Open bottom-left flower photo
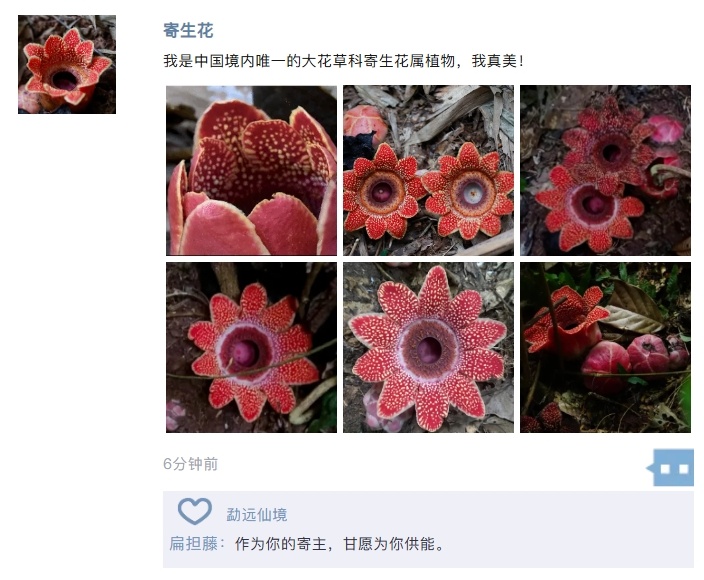 tap(251, 347)
